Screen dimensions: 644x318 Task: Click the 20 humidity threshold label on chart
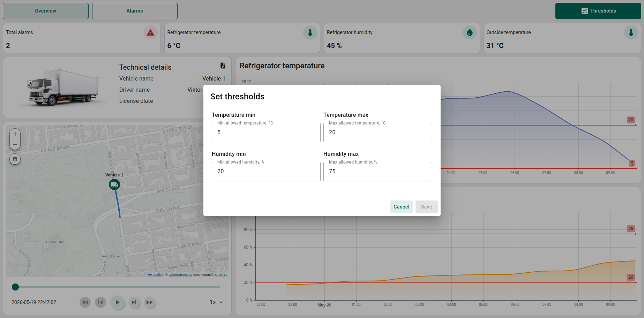pos(631,277)
